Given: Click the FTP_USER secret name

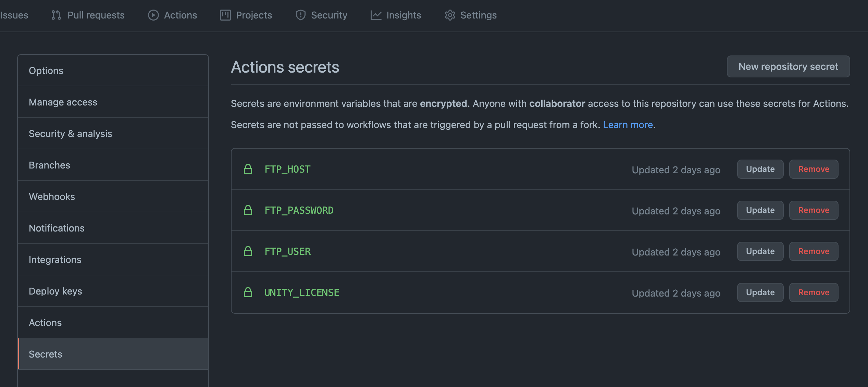Looking at the screenshot, I should coord(287,251).
